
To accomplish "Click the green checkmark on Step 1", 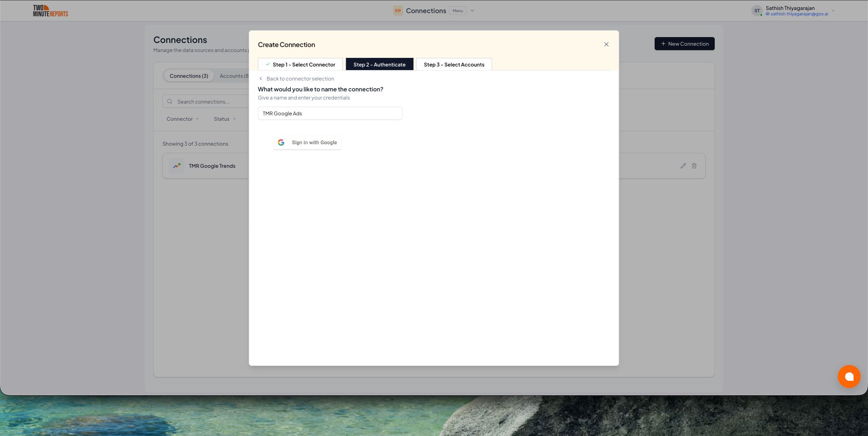I will click(x=268, y=64).
